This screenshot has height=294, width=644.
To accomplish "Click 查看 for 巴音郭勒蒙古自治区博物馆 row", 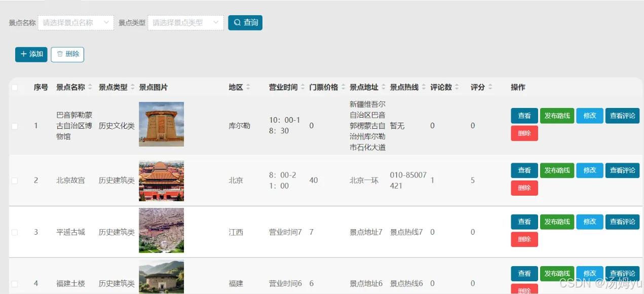I will [524, 116].
